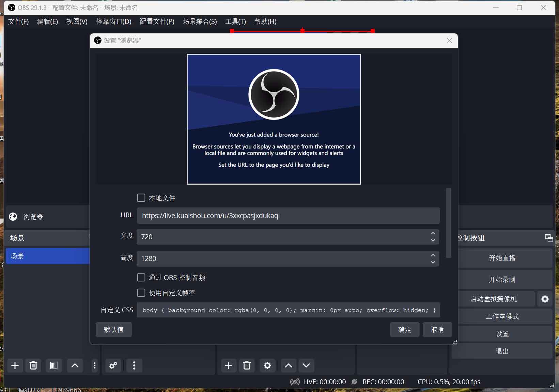Enable 使用自定义帧率 checkbox
The width and height of the screenshot is (559, 392).
141,293
